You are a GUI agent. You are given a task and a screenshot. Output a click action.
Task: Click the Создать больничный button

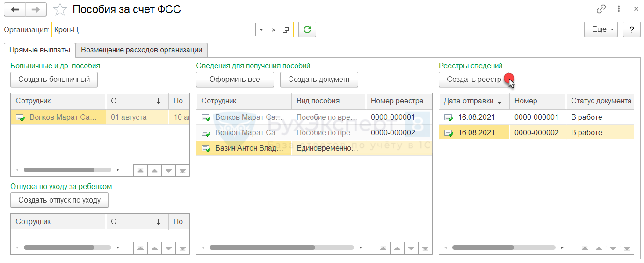(x=54, y=80)
